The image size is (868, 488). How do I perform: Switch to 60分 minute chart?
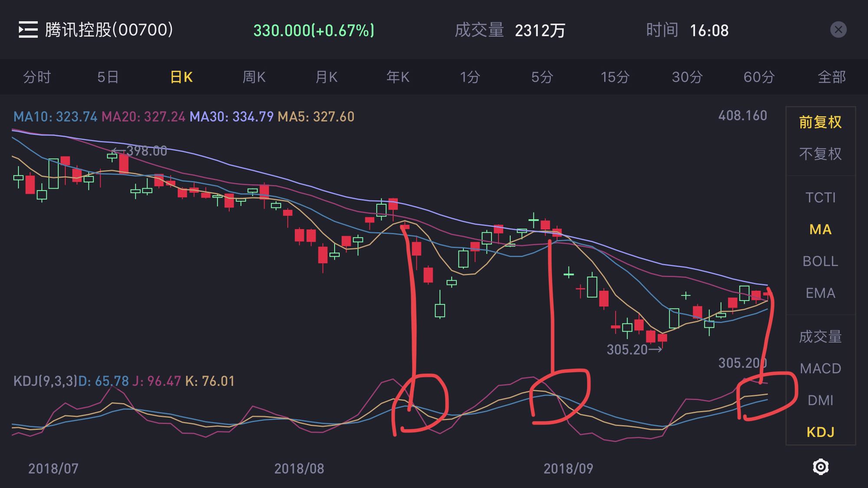[x=759, y=77]
